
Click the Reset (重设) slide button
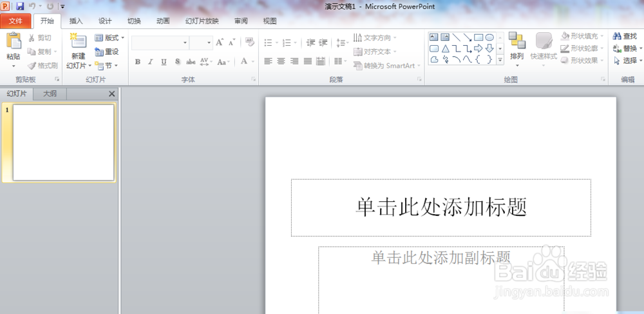point(106,52)
